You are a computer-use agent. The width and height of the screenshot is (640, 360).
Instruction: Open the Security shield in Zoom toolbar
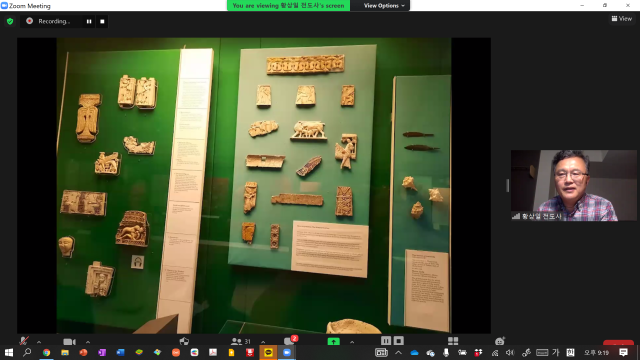[184, 341]
